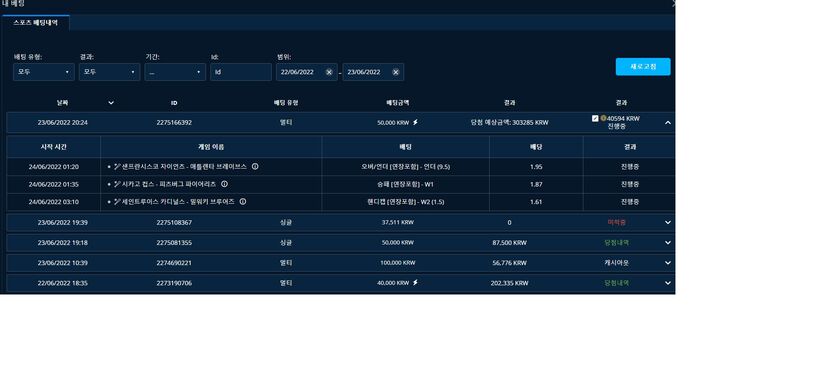Click the 22/06/2022 start date field
The height and width of the screenshot is (377, 835).
[306, 72]
